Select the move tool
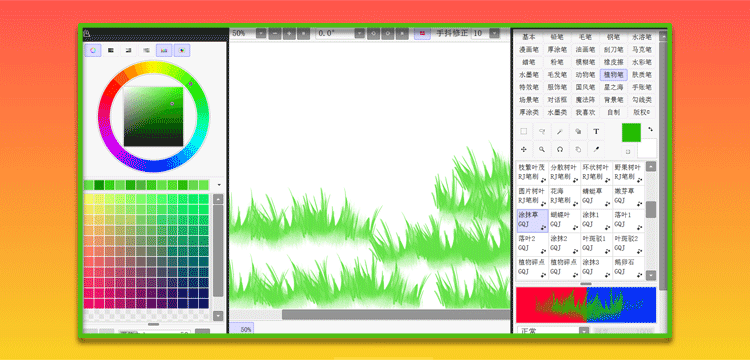This screenshot has height=360, width=750. tap(524, 149)
